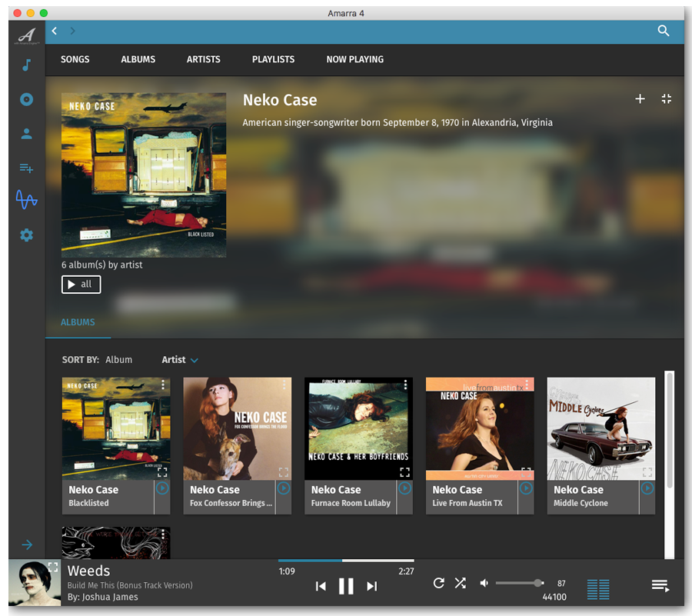
Task: Open the albums disc sidebar icon
Action: [26, 99]
